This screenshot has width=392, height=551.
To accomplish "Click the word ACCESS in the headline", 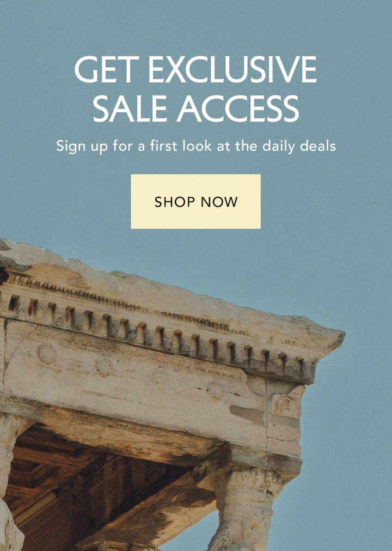I will [238, 108].
